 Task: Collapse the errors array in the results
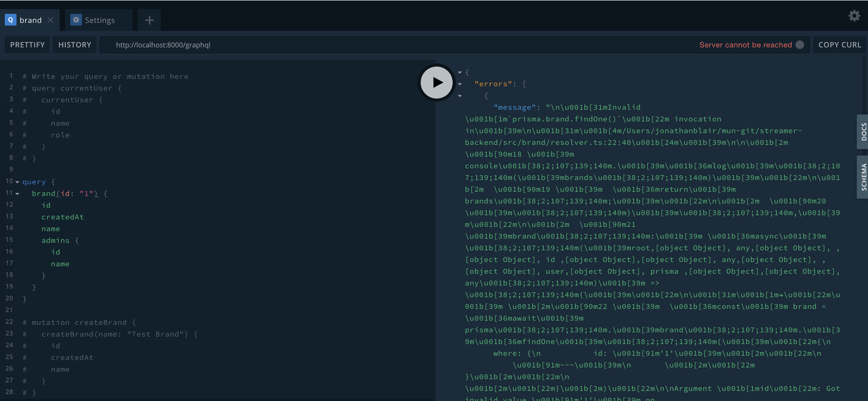(460, 84)
